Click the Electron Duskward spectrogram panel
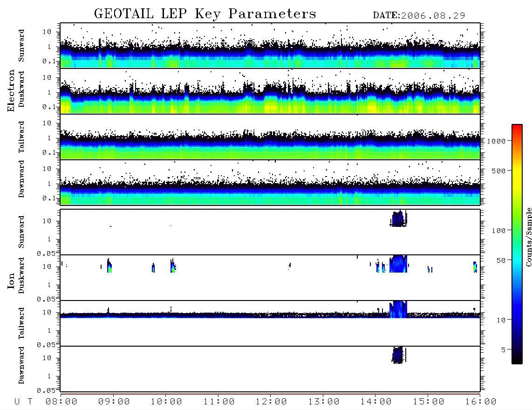The height and width of the screenshot is (410, 532). pos(270,91)
